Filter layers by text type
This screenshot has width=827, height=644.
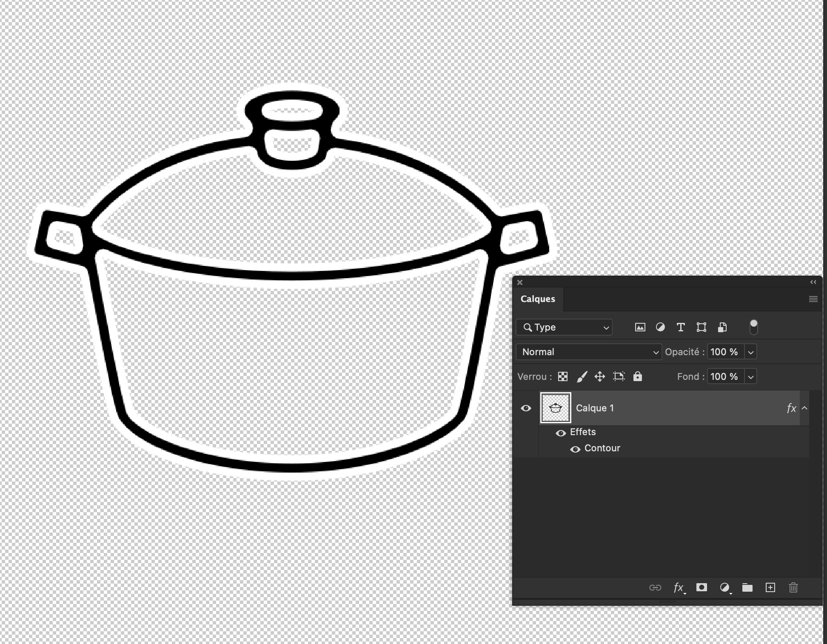(x=681, y=327)
